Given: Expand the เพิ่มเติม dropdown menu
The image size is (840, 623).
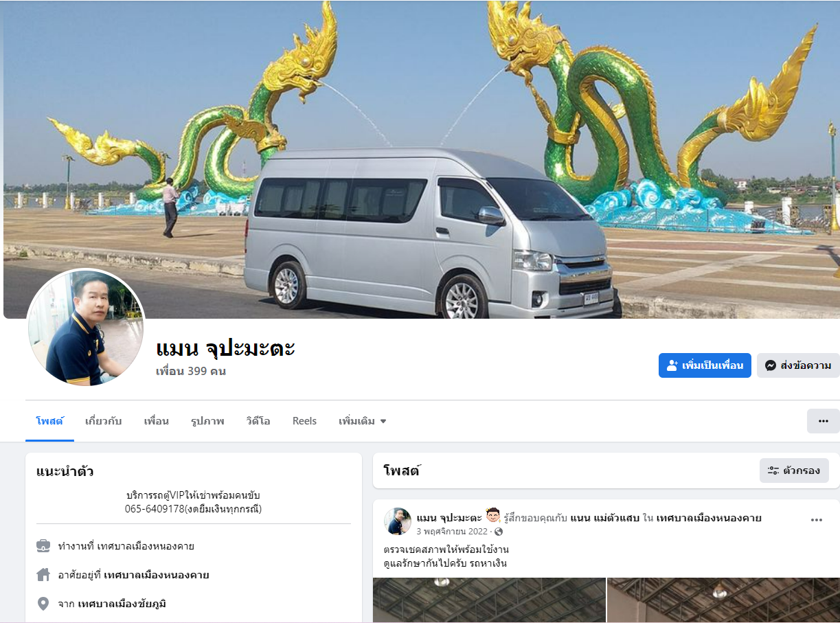Looking at the screenshot, I should click(x=363, y=421).
